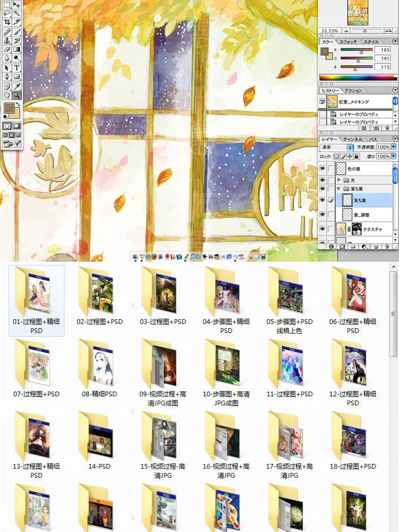Viewport: 399px width, 532px height.
Task: Select the Shape tool
Action: pos(16,77)
